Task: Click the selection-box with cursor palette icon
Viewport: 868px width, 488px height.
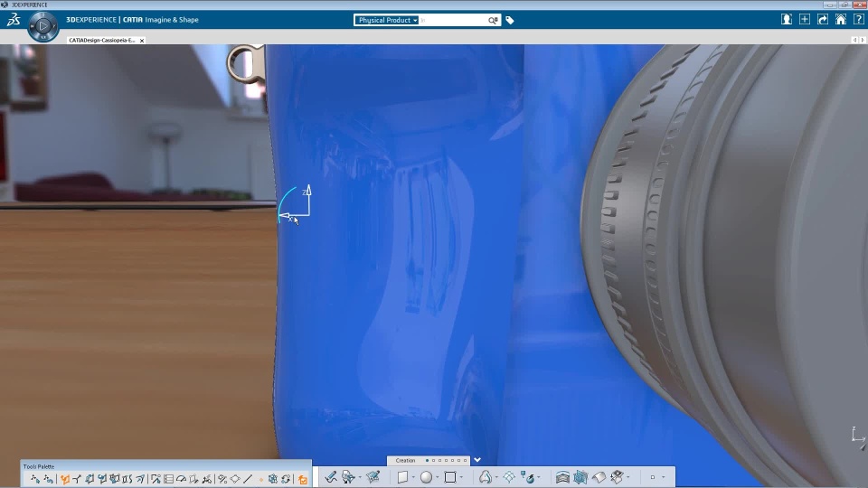Action: 155,479
